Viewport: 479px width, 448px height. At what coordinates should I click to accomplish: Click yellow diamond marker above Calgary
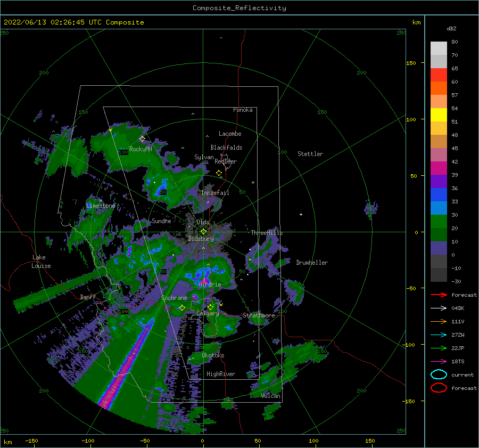click(x=210, y=307)
